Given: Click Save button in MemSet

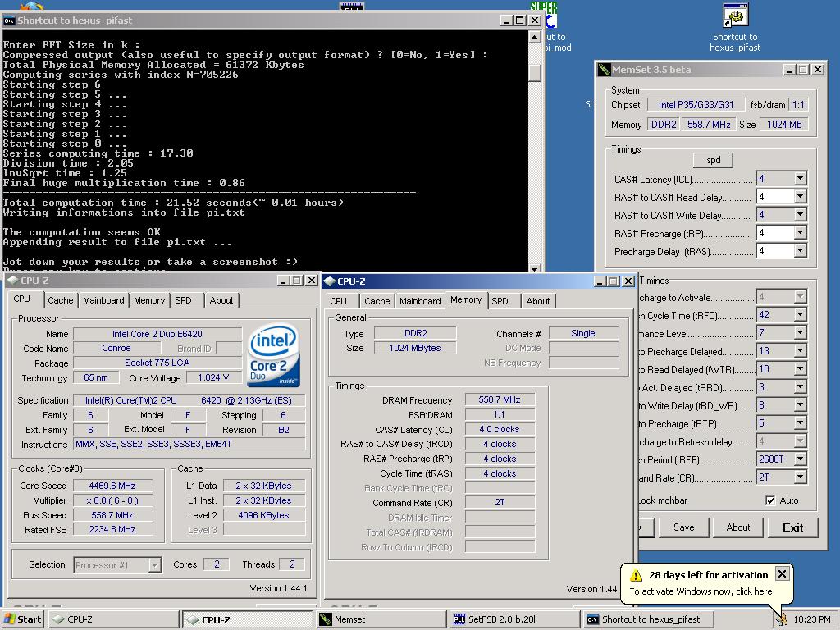Looking at the screenshot, I should click(x=683, y=527).
